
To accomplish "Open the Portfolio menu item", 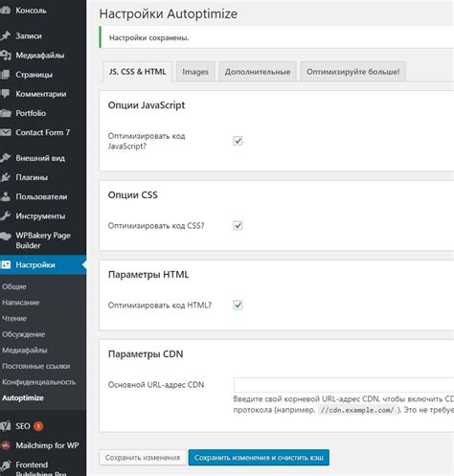I will 43,113.
